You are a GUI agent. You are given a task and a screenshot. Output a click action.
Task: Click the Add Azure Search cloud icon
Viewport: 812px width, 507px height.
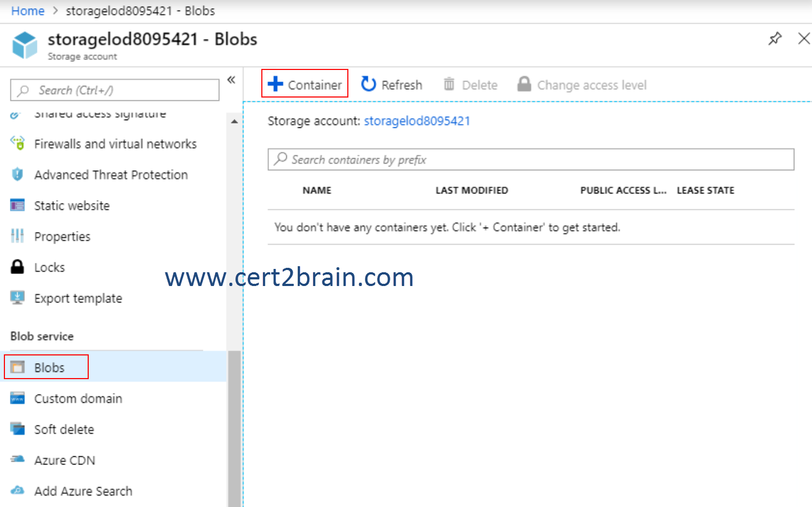click(x=18, y=490)
